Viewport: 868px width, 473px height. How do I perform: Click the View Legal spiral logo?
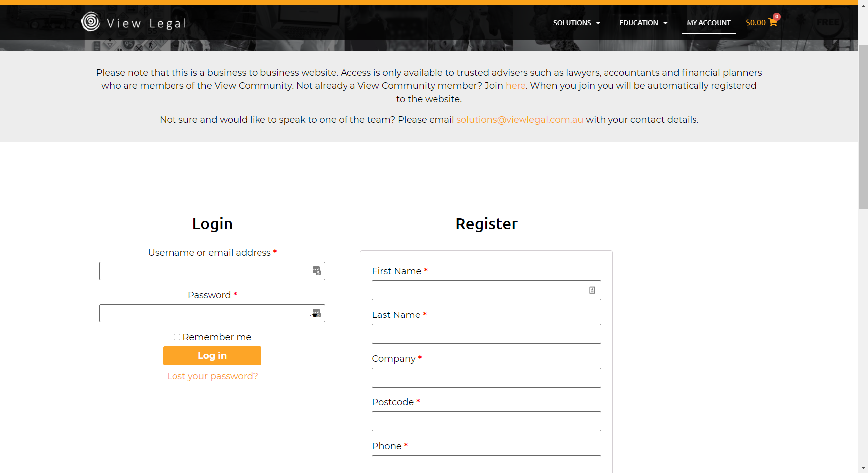pyautogui.click(x=90, y=22)
